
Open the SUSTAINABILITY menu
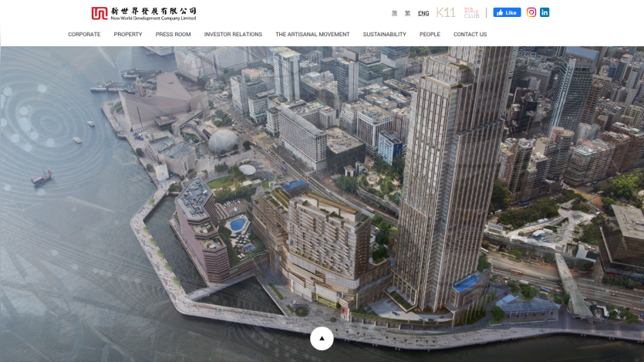[384, 35]
